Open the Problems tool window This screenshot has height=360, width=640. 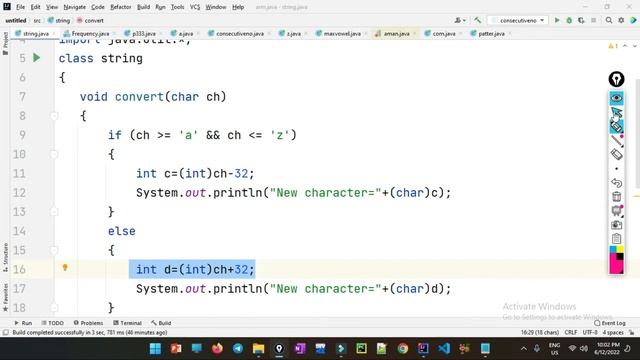tap(88, 323)
